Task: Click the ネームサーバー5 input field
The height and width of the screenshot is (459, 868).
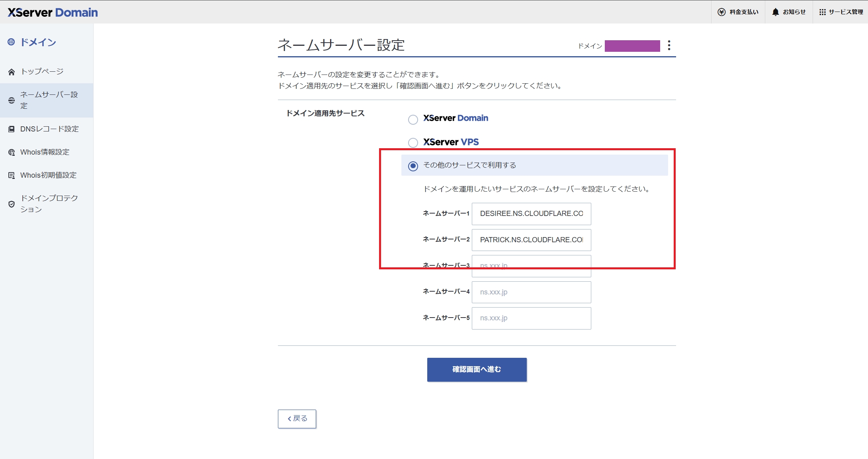Action: (531, 318)
